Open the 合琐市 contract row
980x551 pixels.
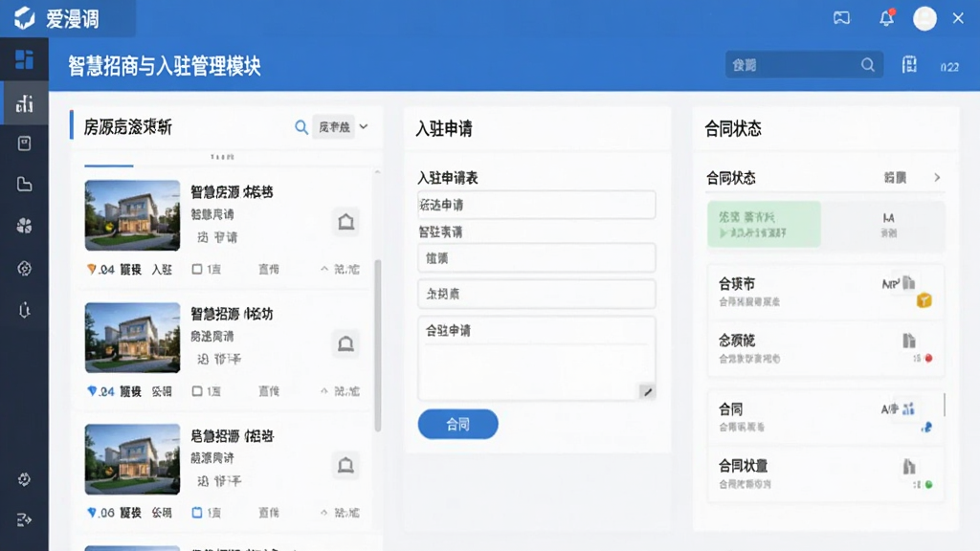[825, 292]
